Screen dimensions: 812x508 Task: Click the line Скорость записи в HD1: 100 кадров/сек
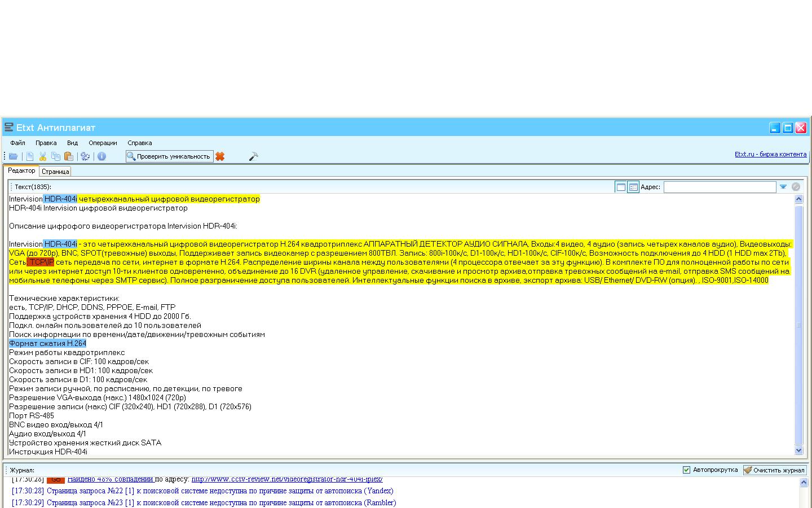(81, 370)
